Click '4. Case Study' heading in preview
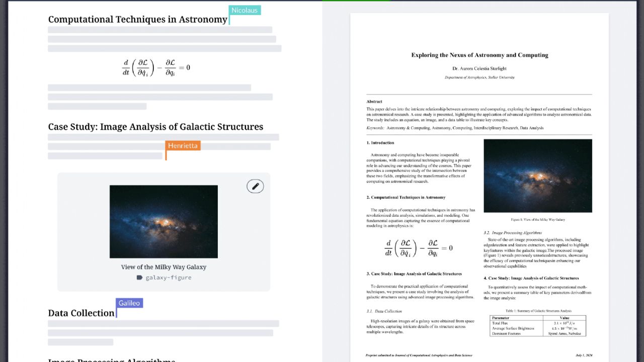This screenshot has width=644, height=362. (531, 278)
